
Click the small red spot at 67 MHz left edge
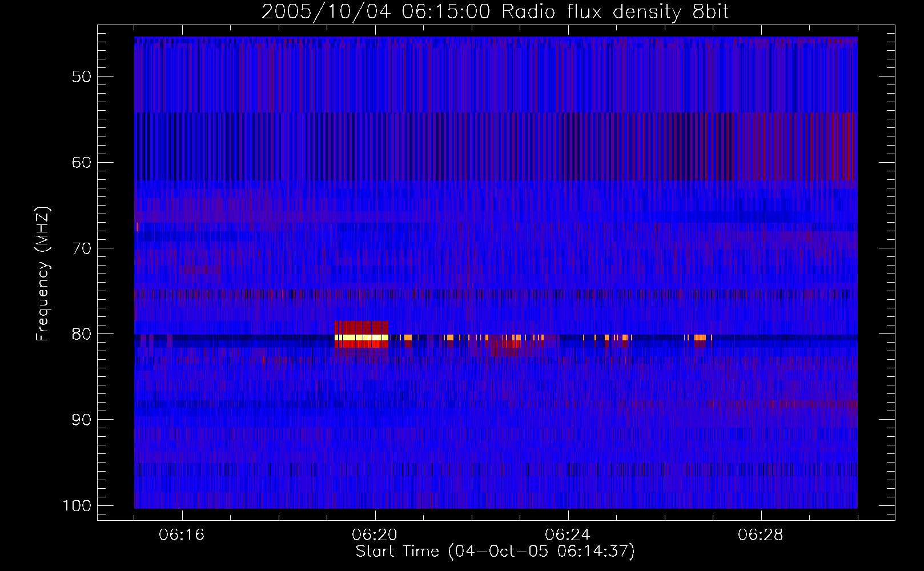coord(138,227)
